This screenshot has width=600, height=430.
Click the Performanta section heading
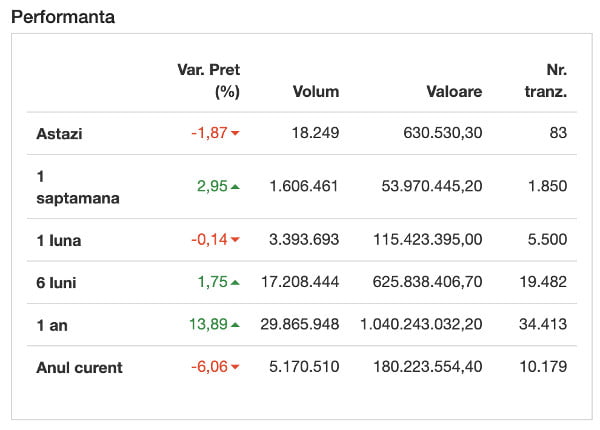tap(62, 18)
